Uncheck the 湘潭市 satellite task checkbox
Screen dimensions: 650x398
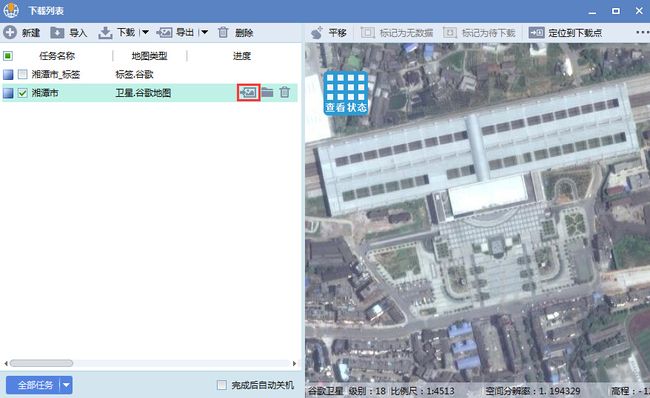22,93
